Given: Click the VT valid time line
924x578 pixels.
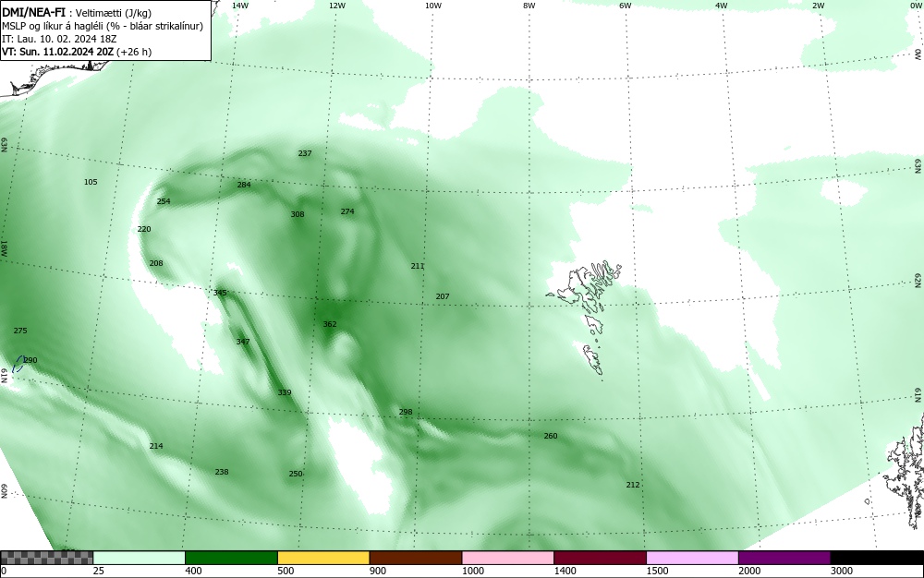Looking at the screenshot, I should point(77,52).
